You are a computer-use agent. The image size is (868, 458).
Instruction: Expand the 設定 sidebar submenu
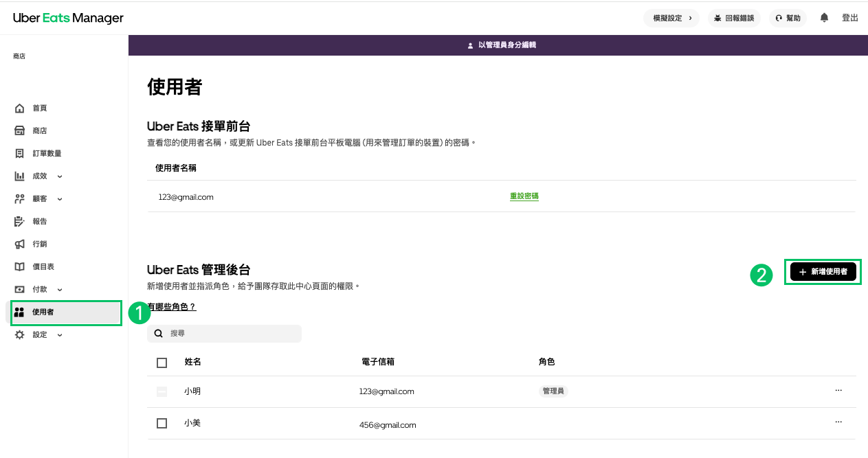pos(60,335)
